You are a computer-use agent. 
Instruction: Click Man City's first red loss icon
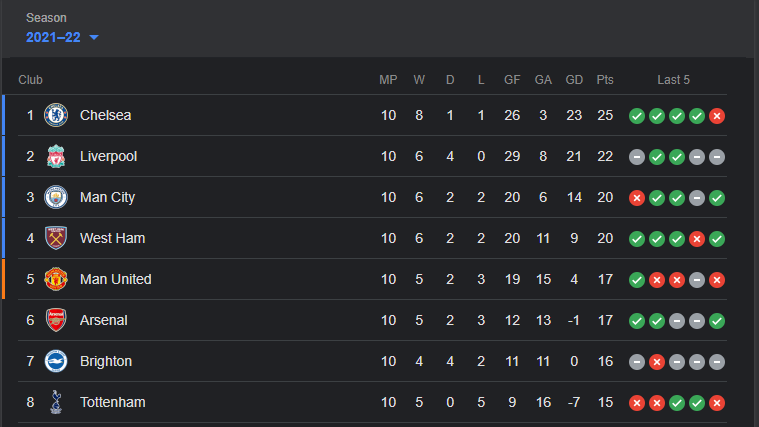[637, 198]
